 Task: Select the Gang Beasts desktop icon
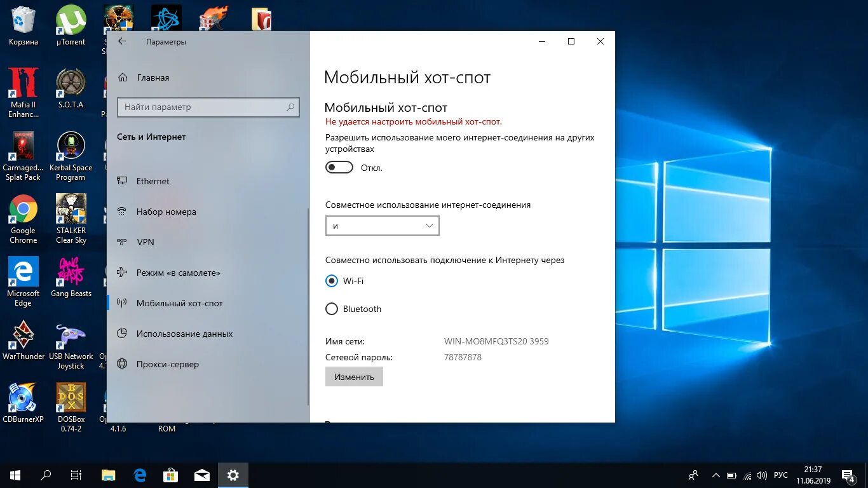point(71,278)
